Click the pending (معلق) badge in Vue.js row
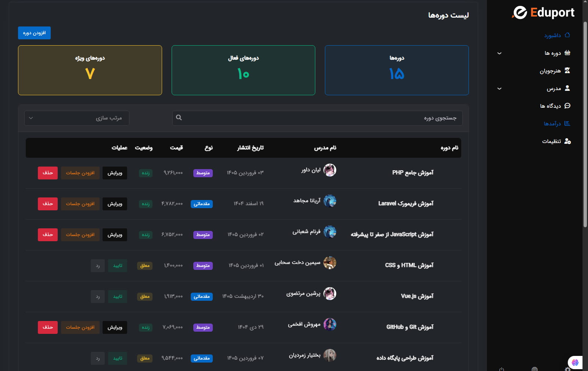588x371 pixels. point(145,296)
